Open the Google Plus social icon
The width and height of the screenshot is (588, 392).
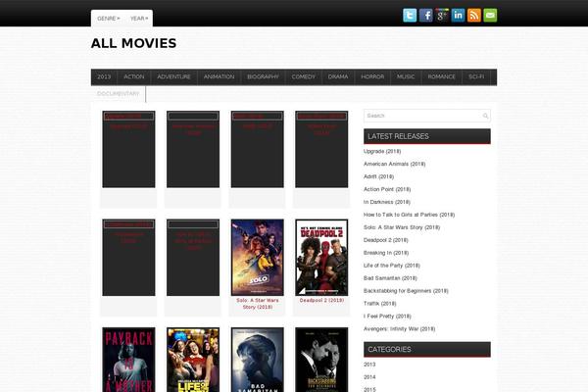(x=442, y=16)
